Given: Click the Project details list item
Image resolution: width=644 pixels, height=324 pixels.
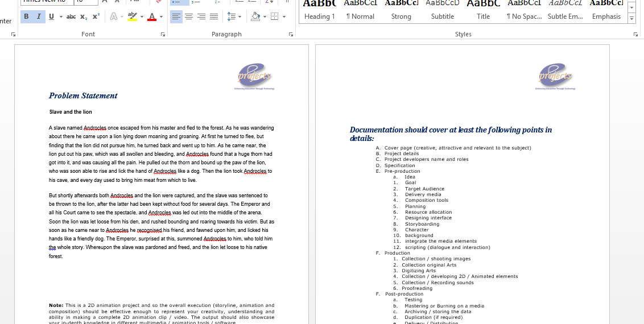Looking at the screenshot, I should [x=402, y=153].
